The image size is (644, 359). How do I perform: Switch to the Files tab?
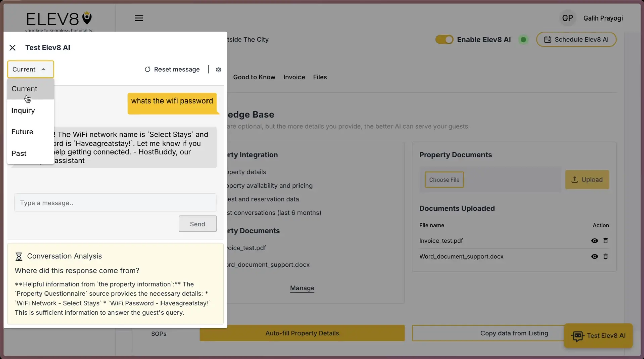[x=319, y=77]
